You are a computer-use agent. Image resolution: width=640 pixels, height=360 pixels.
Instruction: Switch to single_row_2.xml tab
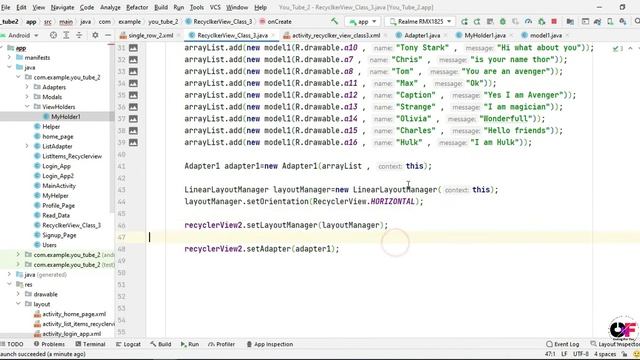(x=150, y=36)
